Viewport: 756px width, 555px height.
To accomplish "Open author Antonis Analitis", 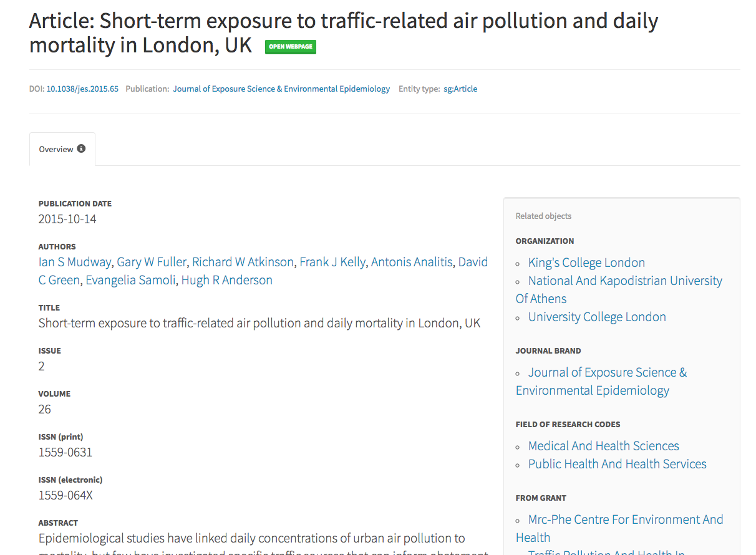I will point(412,262).
